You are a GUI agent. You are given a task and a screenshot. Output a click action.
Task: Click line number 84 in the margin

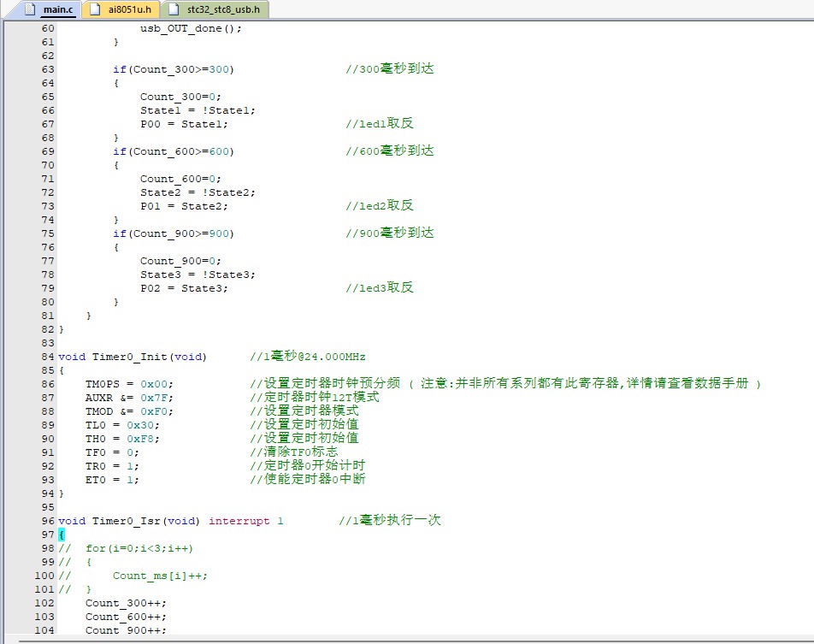click(46, 357)
